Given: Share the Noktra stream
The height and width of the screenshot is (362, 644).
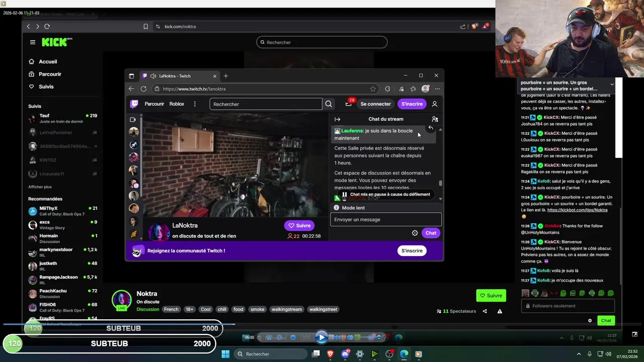Looking at the screenshot, I should tap(485, 311).
